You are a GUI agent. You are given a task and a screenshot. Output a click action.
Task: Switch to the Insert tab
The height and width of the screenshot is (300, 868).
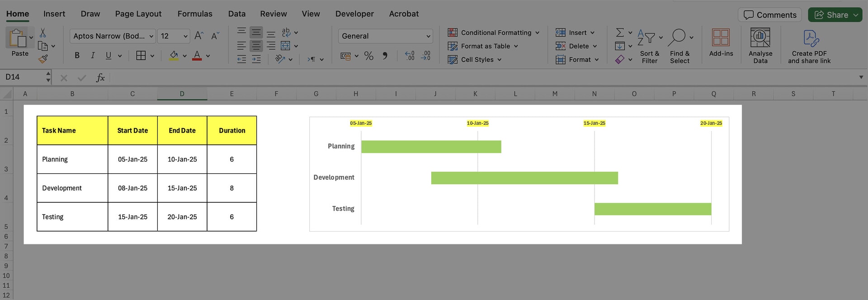point(54,14)
